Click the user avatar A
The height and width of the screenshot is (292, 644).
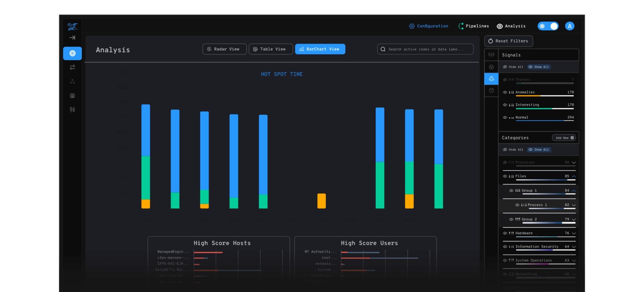click(x=570, y=26)
